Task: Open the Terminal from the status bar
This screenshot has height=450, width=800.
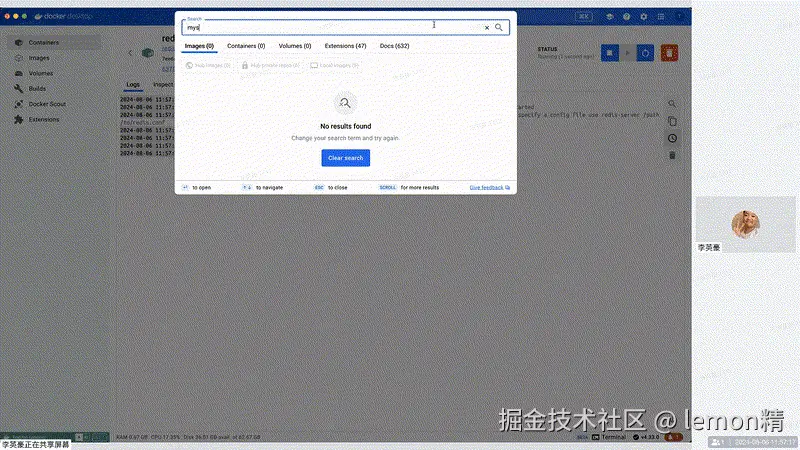Action: (609, 437)
